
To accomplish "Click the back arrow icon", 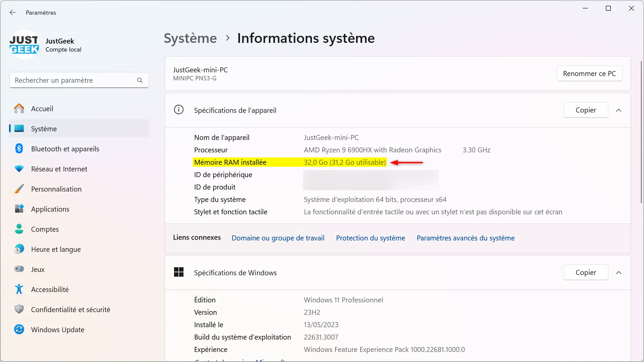I will pos(13,12).
